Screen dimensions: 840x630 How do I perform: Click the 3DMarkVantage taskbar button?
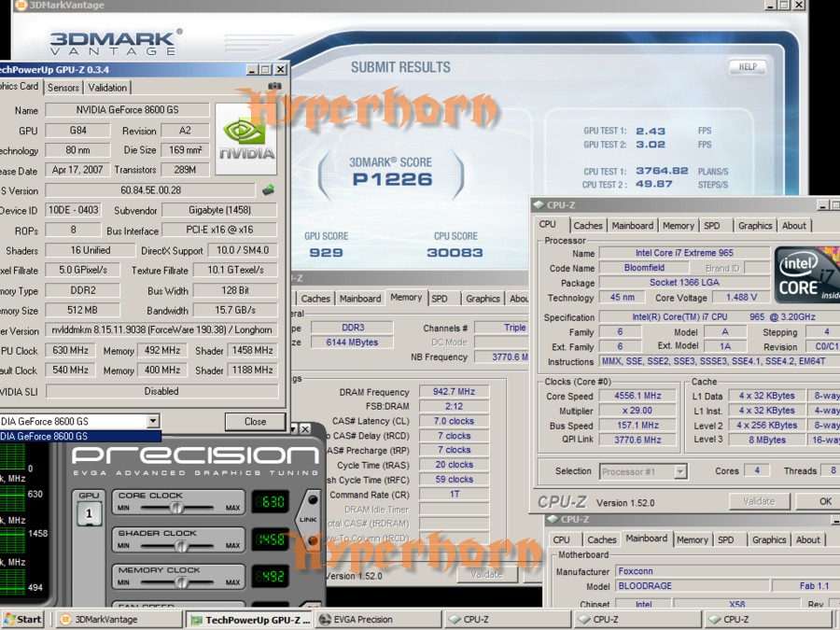(119, 620)
